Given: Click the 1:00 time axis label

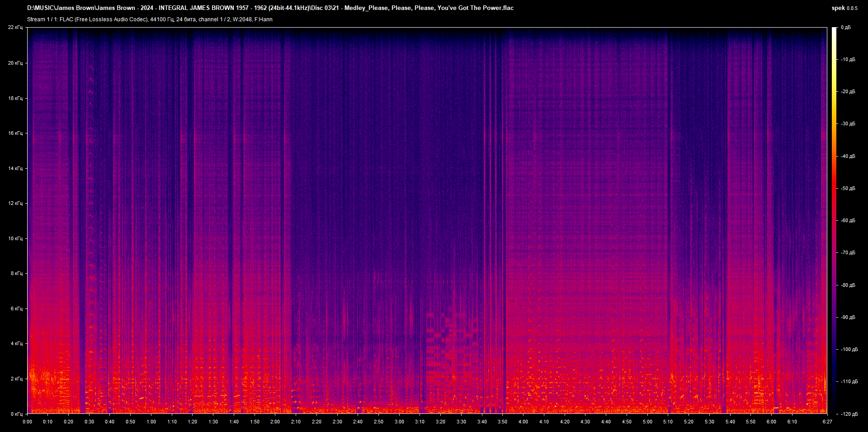Looking at the screenshot, I should [151, 422].
